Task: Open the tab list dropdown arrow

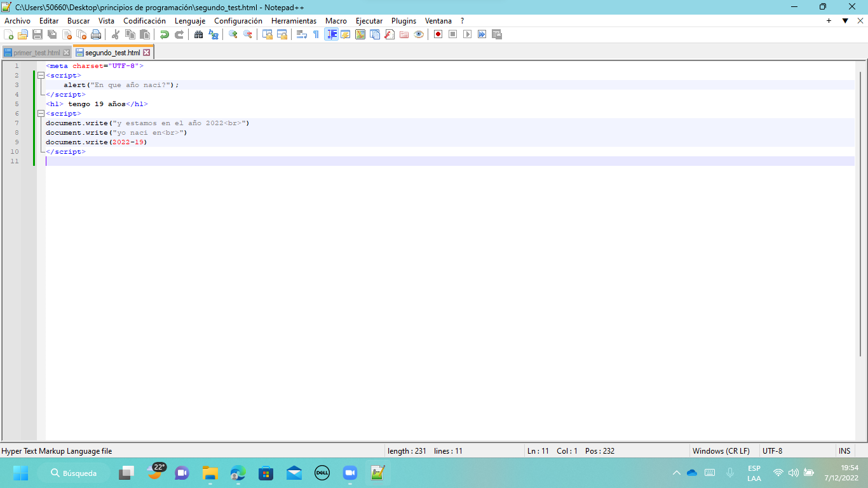Action: [845, 21]
